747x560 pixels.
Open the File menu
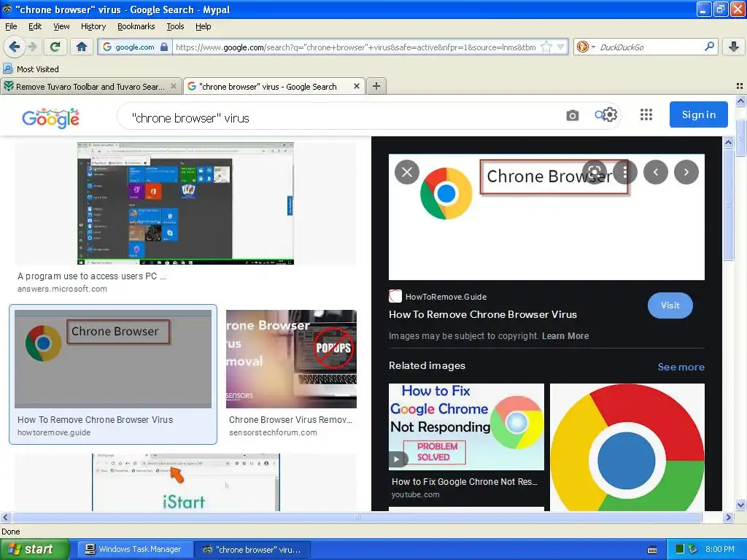click(x=11, y=26)
